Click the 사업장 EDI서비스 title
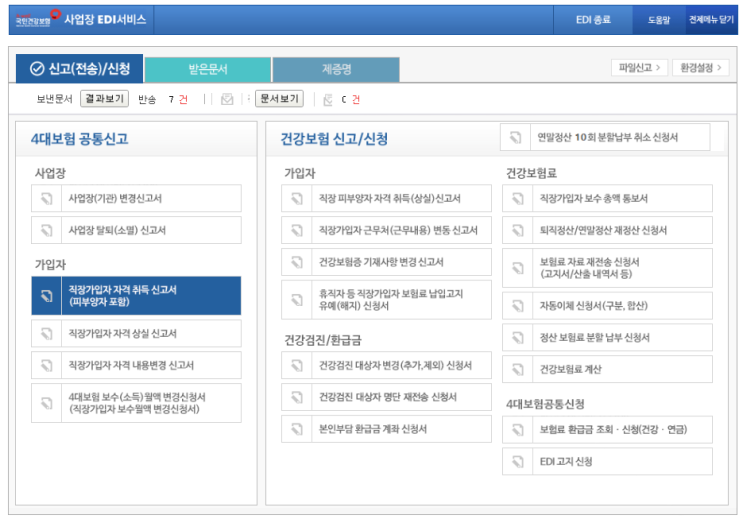743x519 pixels. click(x=105, y=19)
